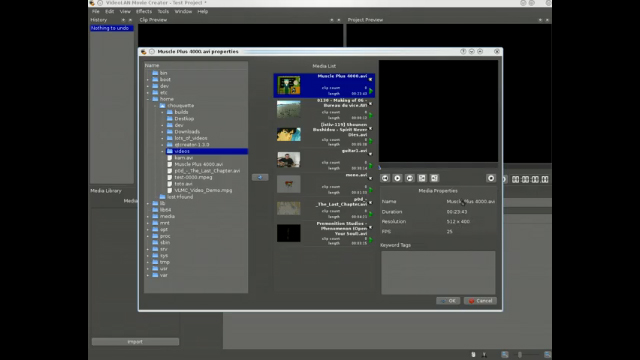Select p0d_-_The_Last_Chapter.avi in file tree
The height and width of the screenshot is (360, 640).
(x=207, y=171)
